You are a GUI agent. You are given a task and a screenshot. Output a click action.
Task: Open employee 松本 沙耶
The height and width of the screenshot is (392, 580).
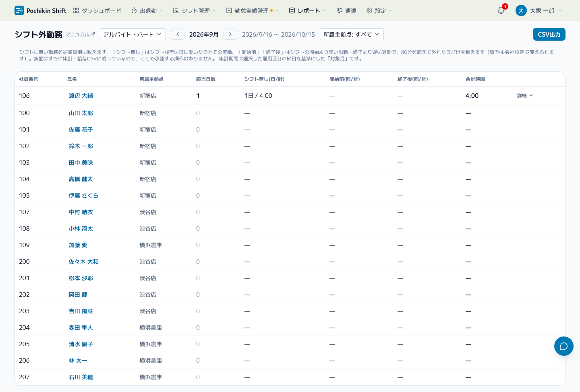point(81,278)
